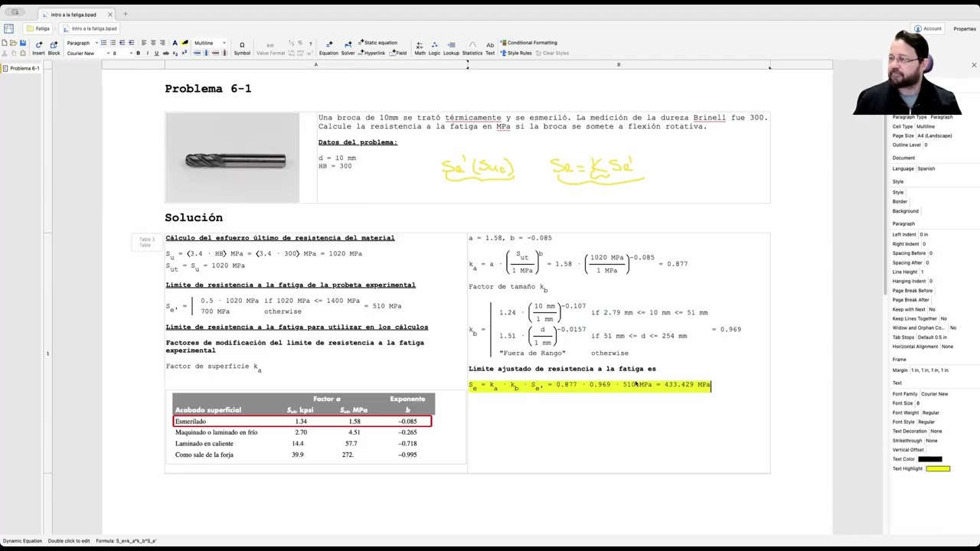
Task: Toggle align right
Action: (162, 43)
